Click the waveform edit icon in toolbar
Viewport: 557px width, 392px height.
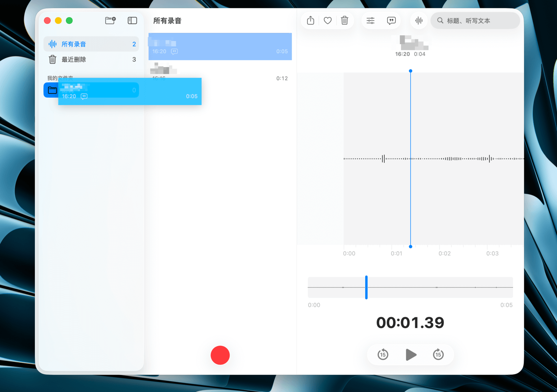419,21
